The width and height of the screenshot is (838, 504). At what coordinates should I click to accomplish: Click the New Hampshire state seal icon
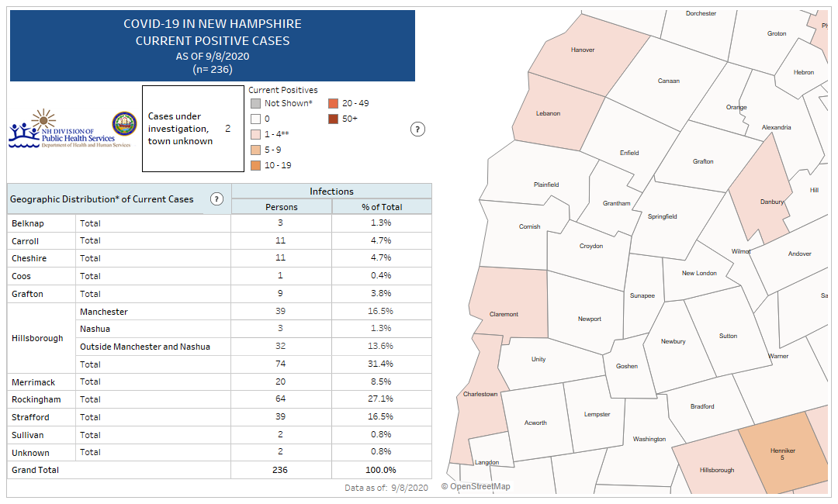click(x=124, y=124)
